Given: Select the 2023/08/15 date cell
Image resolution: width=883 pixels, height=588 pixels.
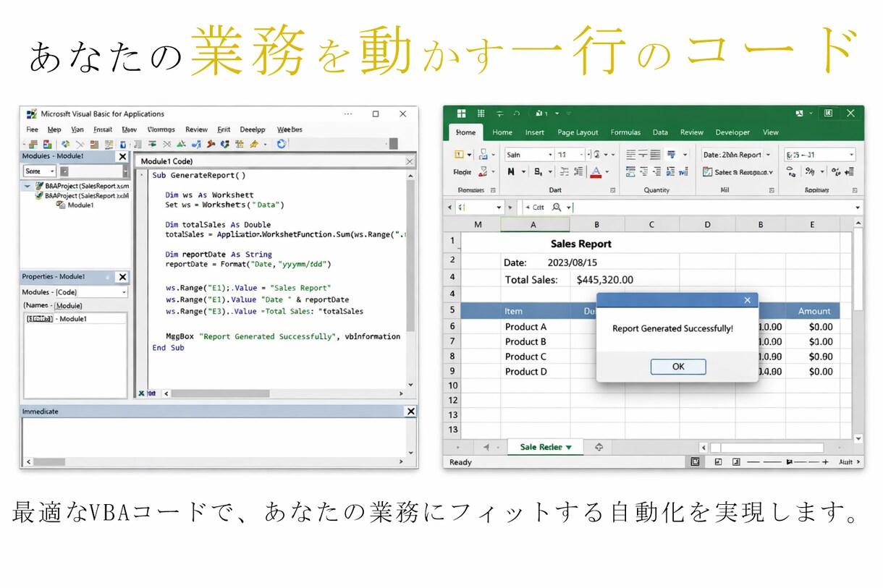Looking at the screenshot, I should coord(573,263).
